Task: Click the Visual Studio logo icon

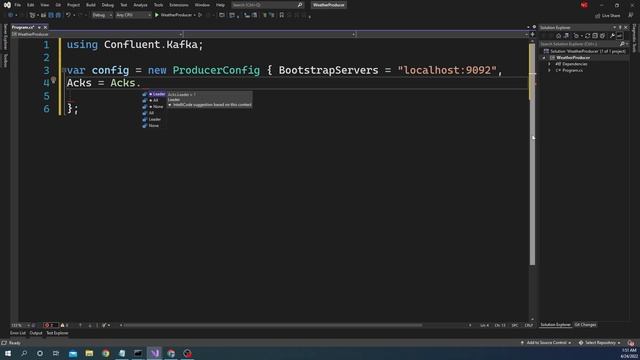Action: click(x=7, y=5)
